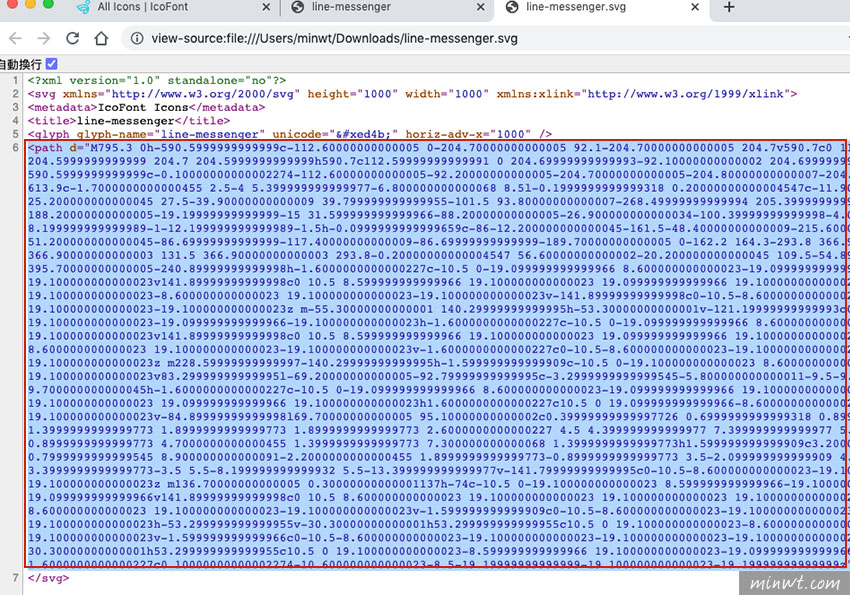Click the view-source address bar URL

(334, 38)
